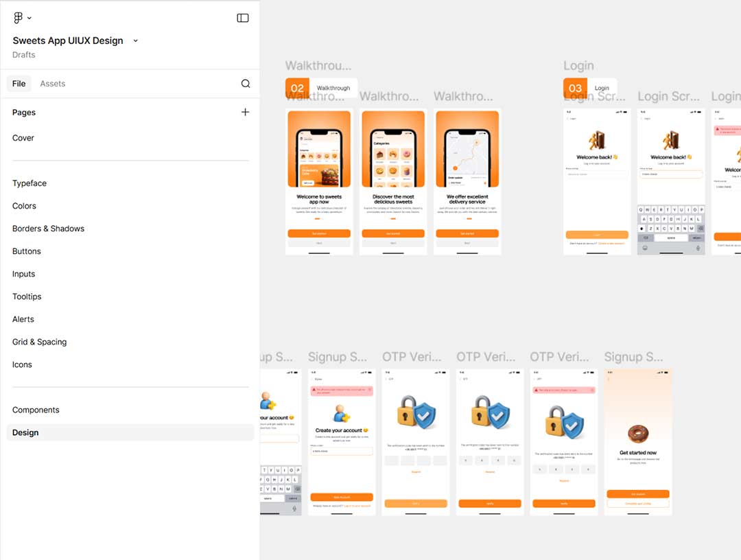Viewport: 741px width, 560px height.
Task: Open the Cover page
Action: [23, 138]
